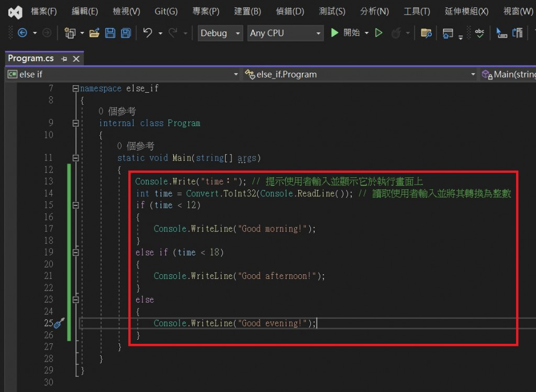Click the args parameter in Main
Image resolution: width=536 pixels, height=392 pixels.
tap(247, 158)
